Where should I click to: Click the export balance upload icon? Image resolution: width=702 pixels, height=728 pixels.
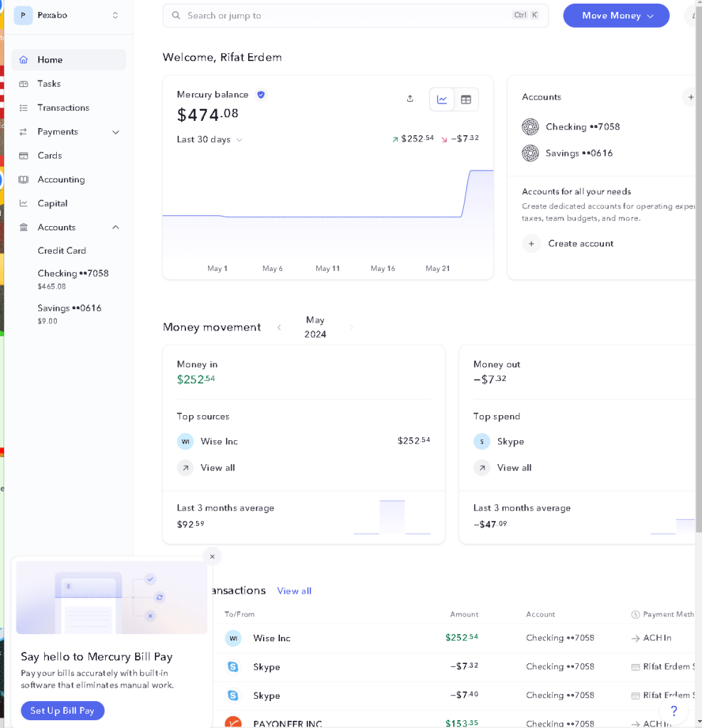(x=410, y=98)
